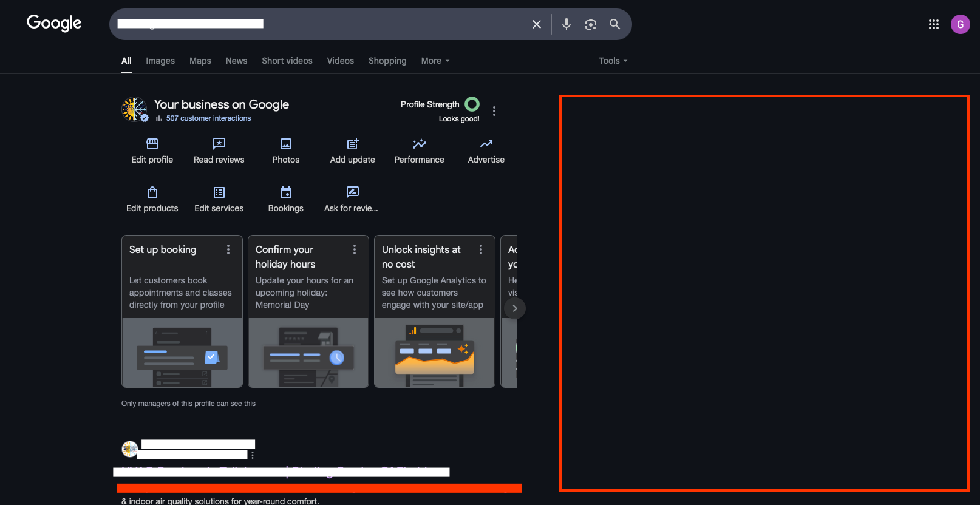The height and width of the screenshot is (505, 980).
Task: Open options on Set up booking card
Action: pyautogui.click(x=228, y=249)
